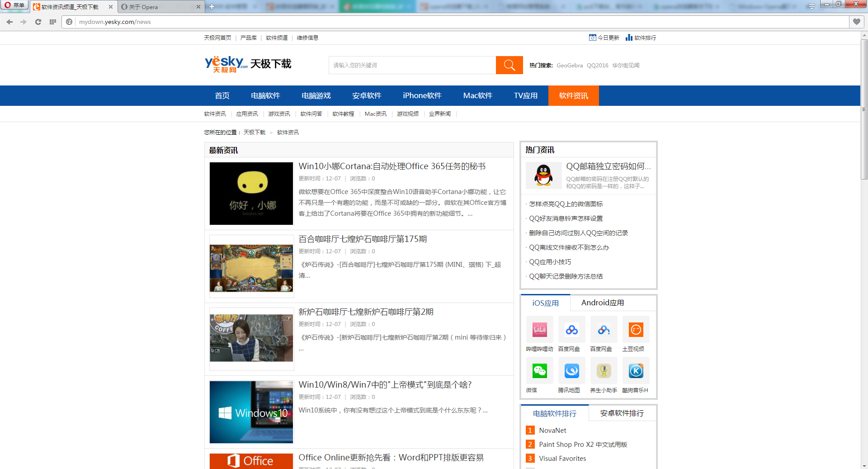Switch to the 安卓软件排行 tab

(x=622, y=413)
